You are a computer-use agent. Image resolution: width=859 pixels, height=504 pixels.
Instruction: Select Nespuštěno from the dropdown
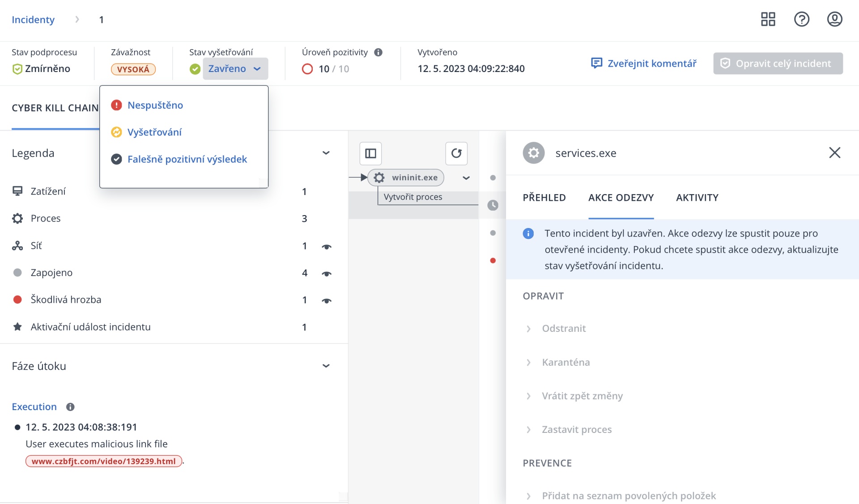[x=155, y=106]
